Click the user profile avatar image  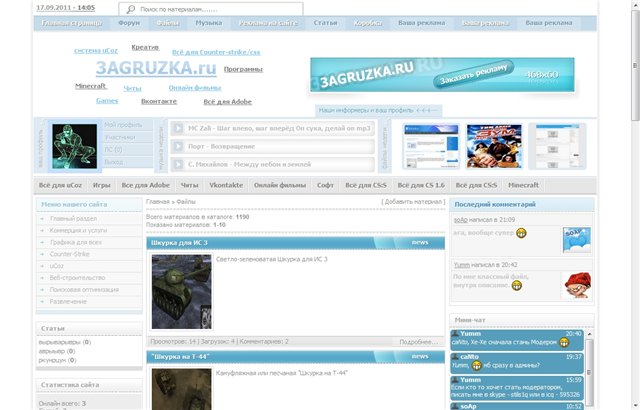pyautogui.click(x=75, y=146)
